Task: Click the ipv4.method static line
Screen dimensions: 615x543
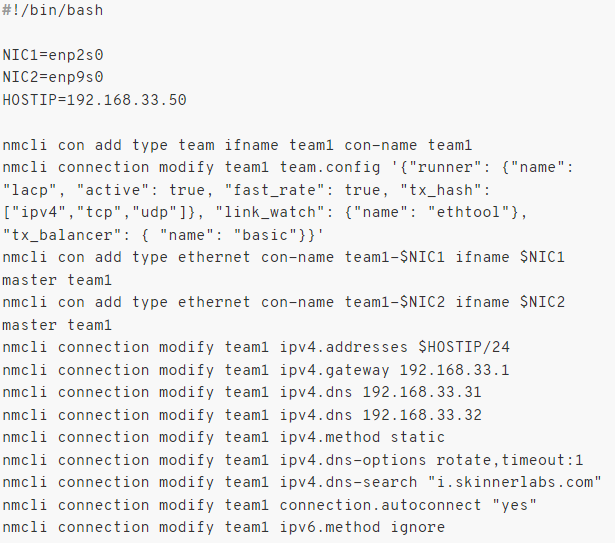Action: pyautogui.click(x=224, y=437)
